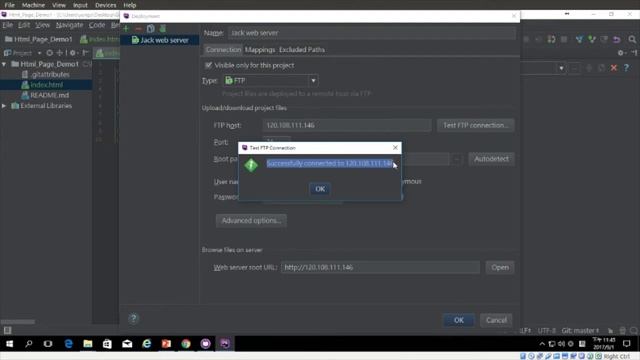The width and height of the screenshot is (640, 360).
Task: Click the Autodetect root path button
Action: point(491,159)
